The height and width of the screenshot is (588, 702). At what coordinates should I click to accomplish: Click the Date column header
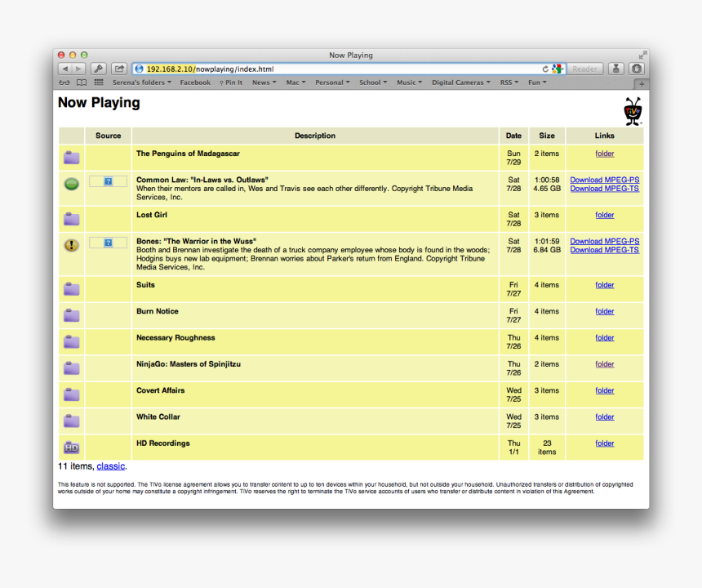click(513, 136)
